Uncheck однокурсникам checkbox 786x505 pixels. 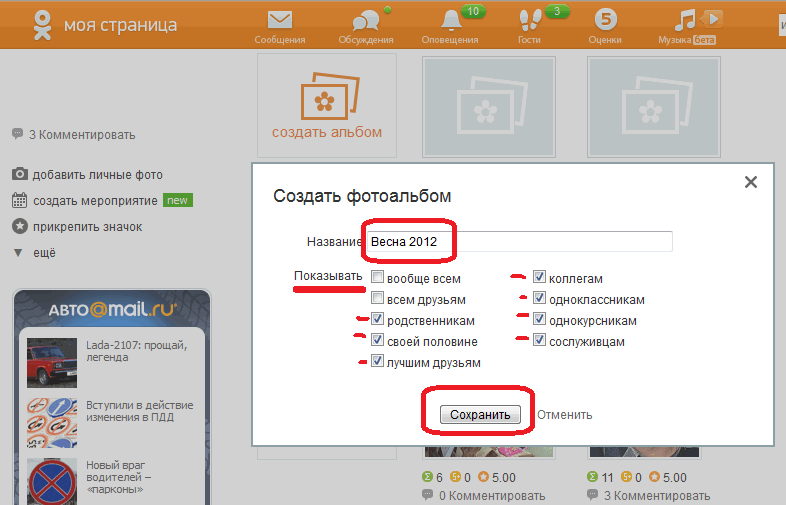(x=539, y=319)
